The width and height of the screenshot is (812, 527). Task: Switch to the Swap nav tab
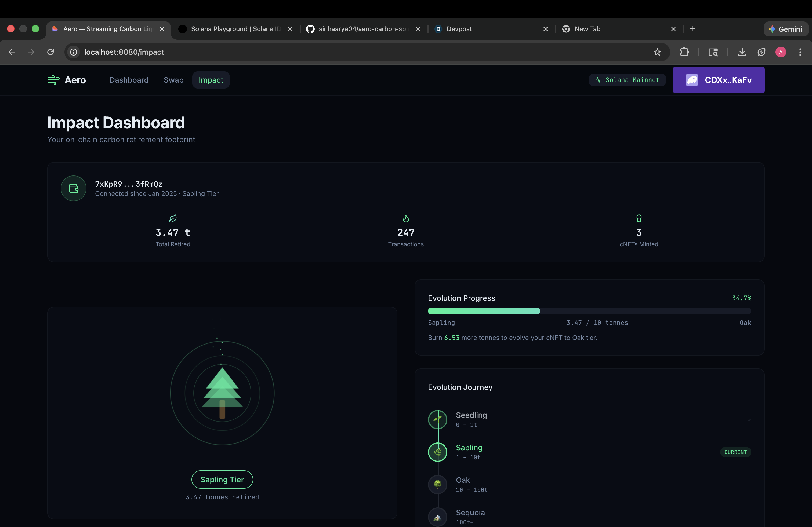(173, 80)
